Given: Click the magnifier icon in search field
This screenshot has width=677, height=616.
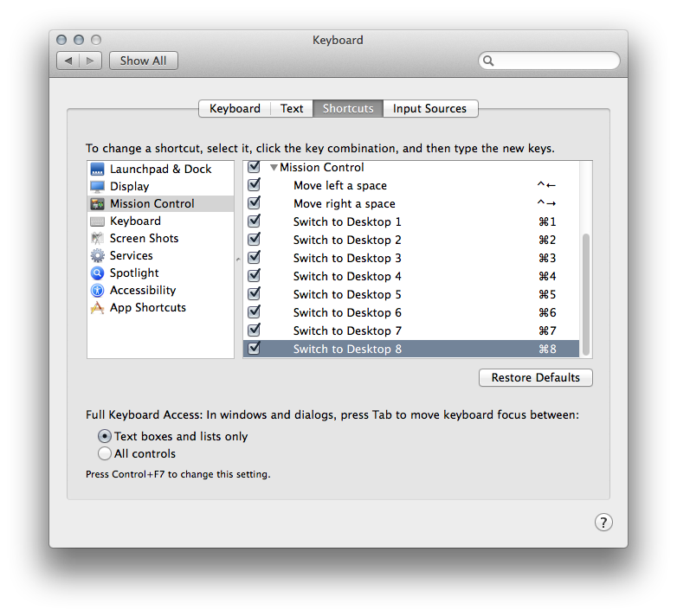Looking at the screenshot, I should [x=488, y=61].
